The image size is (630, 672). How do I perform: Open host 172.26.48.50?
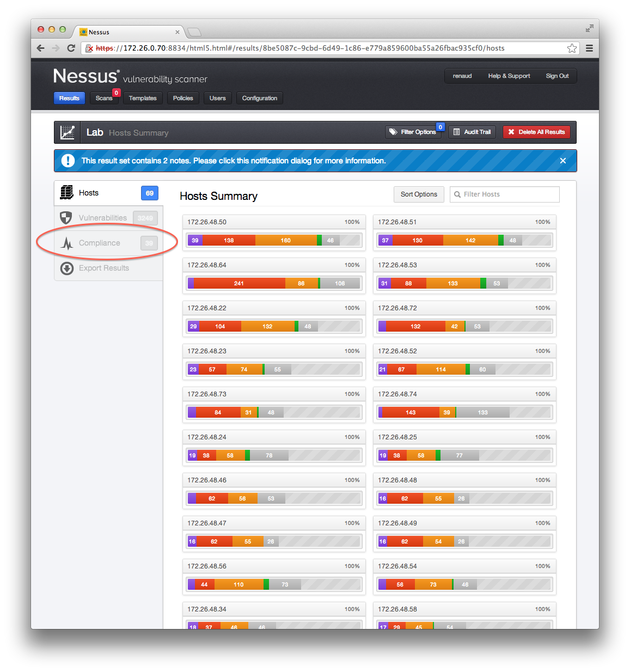click(273, 232)
